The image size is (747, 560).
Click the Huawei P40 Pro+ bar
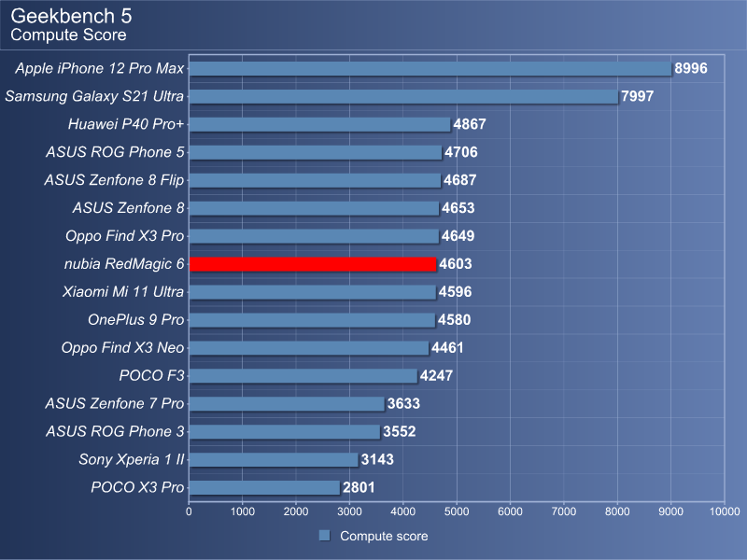click(x=319, y=124)
